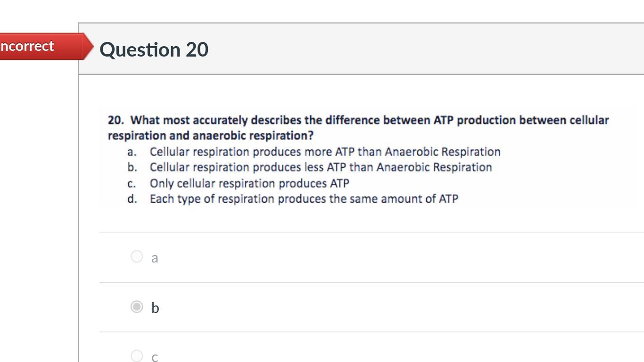
Task: Click the bold question prompt text
Action: [x=358, y=121]
